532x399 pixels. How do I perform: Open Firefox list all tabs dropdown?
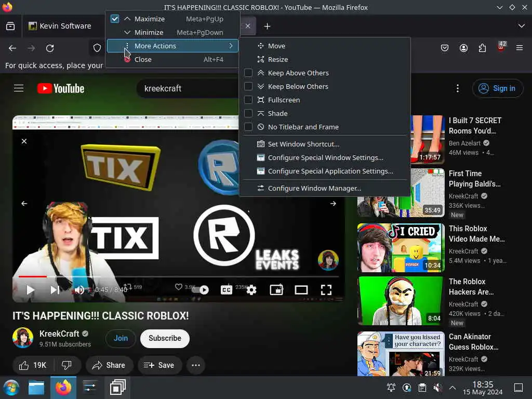click(522, 26)
